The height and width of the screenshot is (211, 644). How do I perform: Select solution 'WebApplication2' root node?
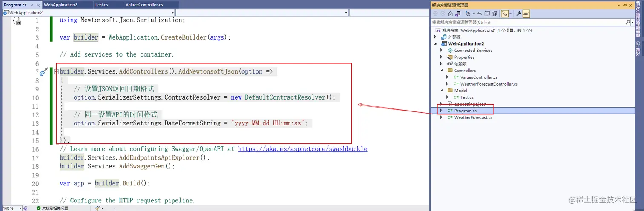486,30
